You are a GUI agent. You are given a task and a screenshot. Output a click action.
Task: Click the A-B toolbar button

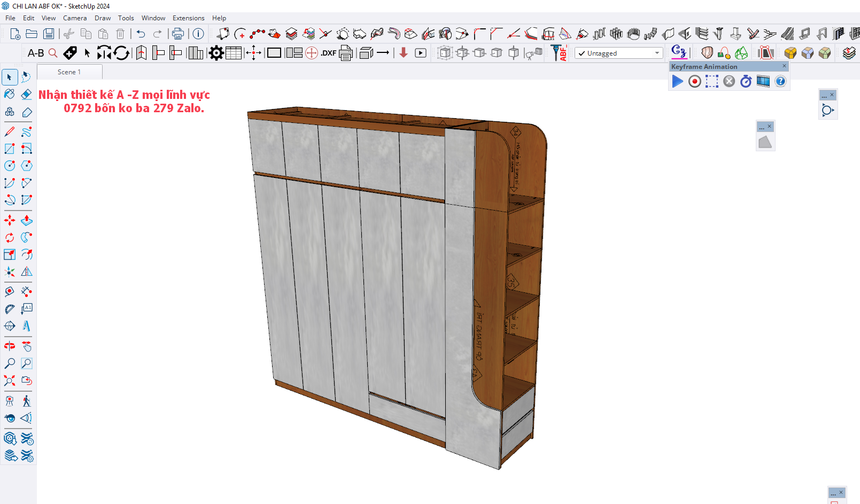click(36, 53)
